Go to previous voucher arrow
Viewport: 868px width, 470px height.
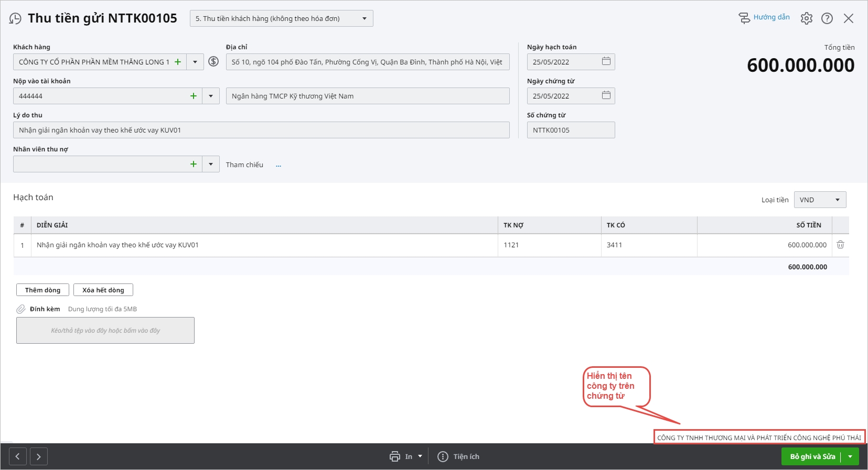(17, 456)
